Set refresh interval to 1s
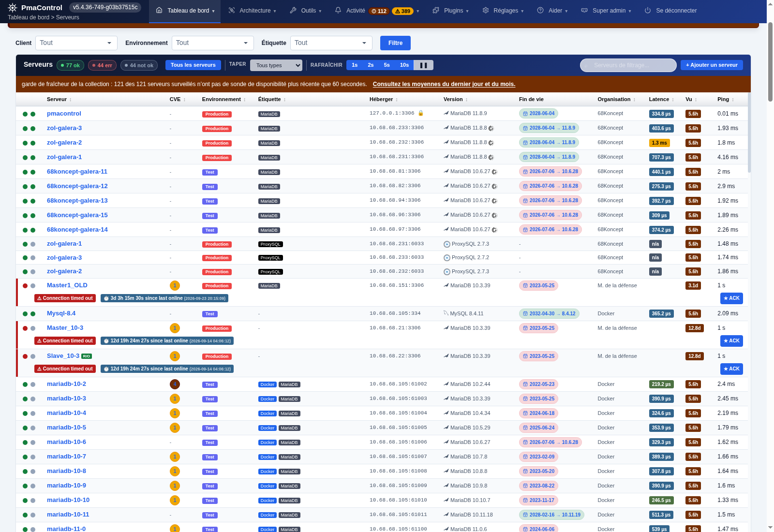Screen dimensions: 774x532 point(355,65)
